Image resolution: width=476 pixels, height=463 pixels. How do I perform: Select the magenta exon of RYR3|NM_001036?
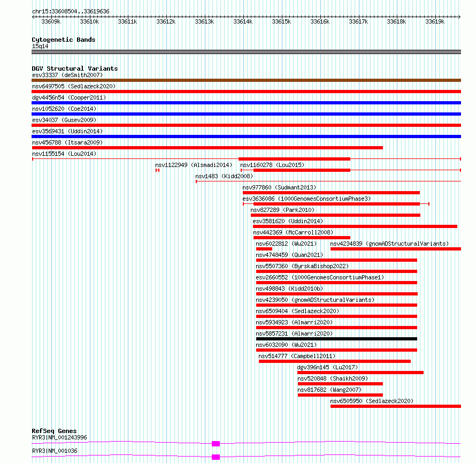216,457
